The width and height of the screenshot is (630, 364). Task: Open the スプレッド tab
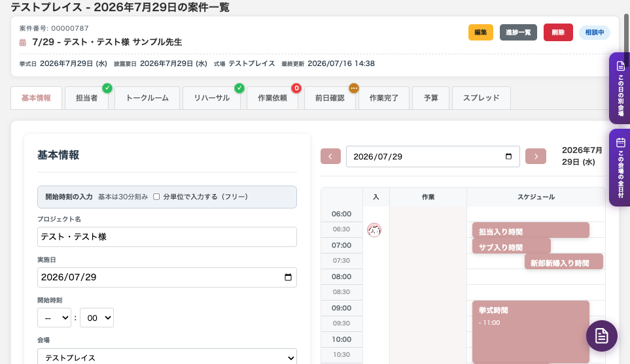click(x=481, y=98)
